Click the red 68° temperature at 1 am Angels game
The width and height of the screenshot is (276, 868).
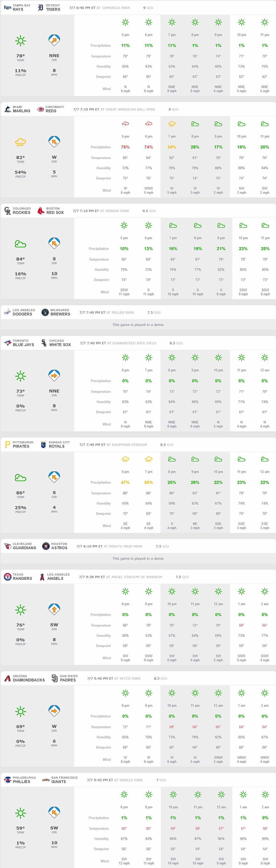pos(242,625)
